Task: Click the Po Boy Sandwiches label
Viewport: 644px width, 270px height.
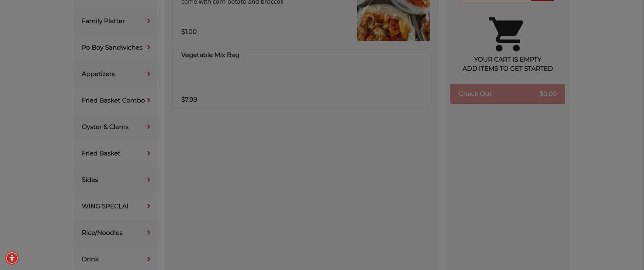Action: tap(112, 48)
